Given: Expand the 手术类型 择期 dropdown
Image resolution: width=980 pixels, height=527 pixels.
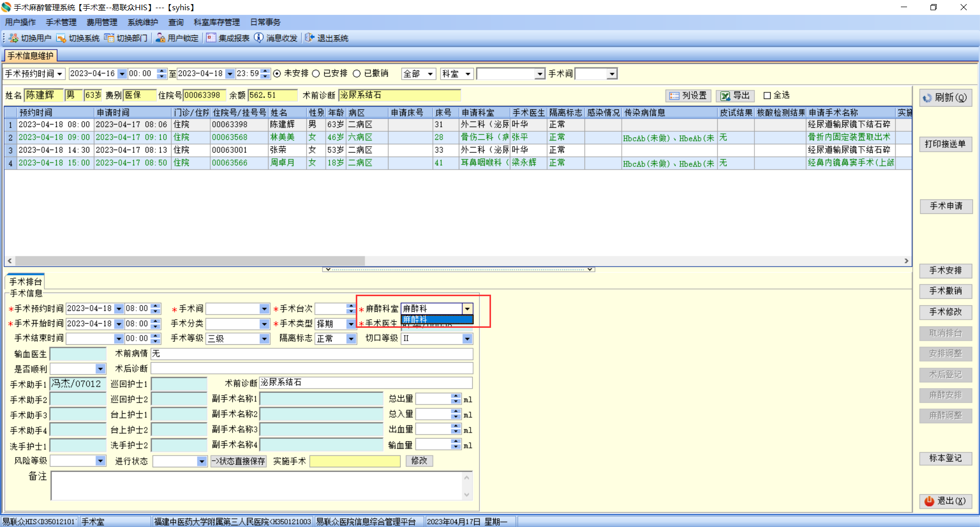Looking at the screenshot, I should pyautogui.click(x=351, y=324).
